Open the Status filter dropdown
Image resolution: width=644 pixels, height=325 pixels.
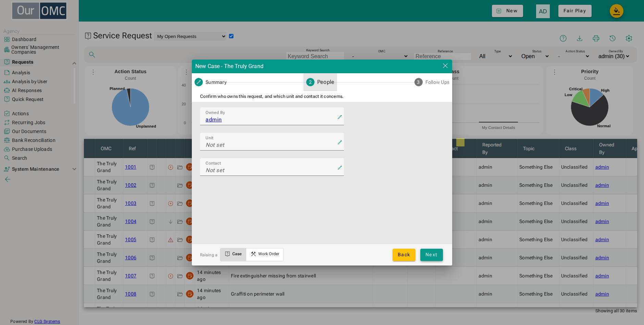[535, 56]
